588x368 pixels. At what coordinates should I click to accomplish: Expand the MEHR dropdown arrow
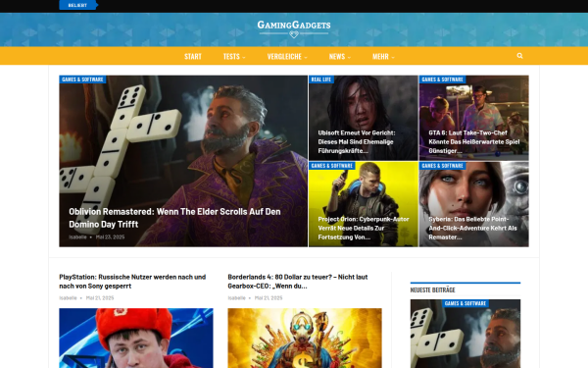pyautogui.click(x=393, y=58)
